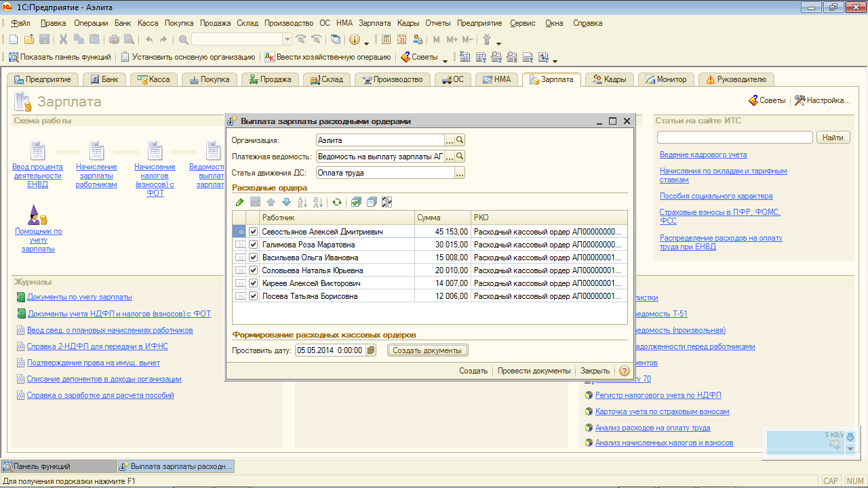Click the New document icon in main toolbar

[x=14, y=39]
